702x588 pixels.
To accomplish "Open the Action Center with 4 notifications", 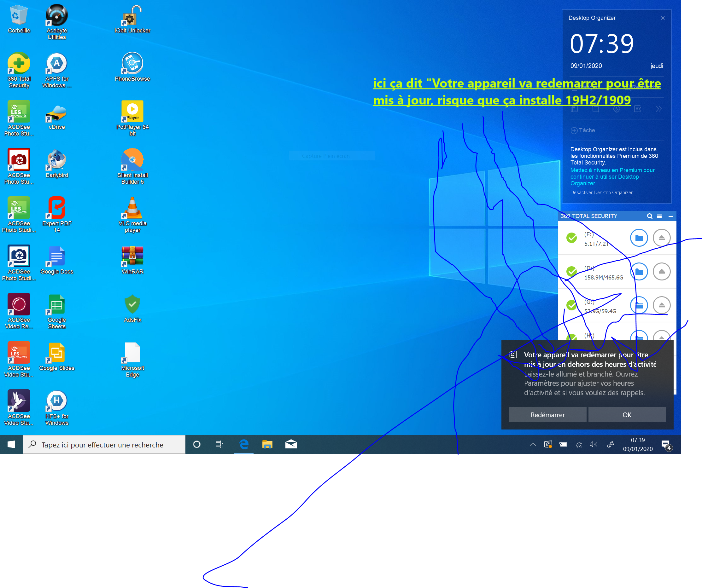I will click(x=666, y=445).
